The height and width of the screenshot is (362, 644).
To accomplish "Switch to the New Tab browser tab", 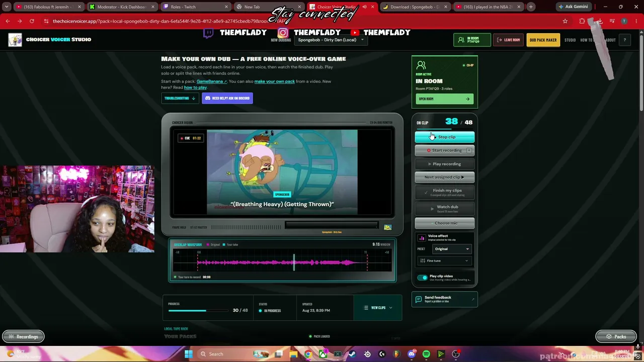I will [x=269, y=7].
